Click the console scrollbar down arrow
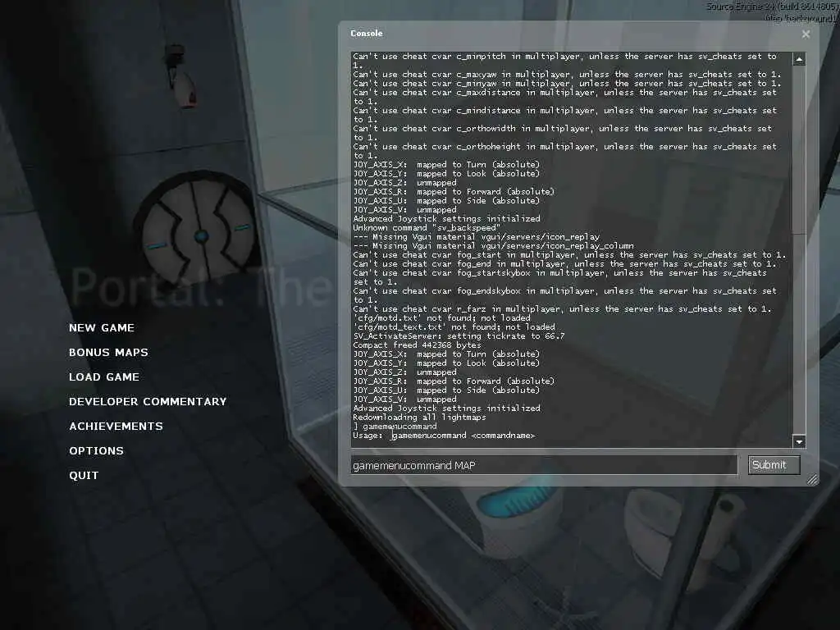This screenshot has width=840, height=630. pos(799,441)
